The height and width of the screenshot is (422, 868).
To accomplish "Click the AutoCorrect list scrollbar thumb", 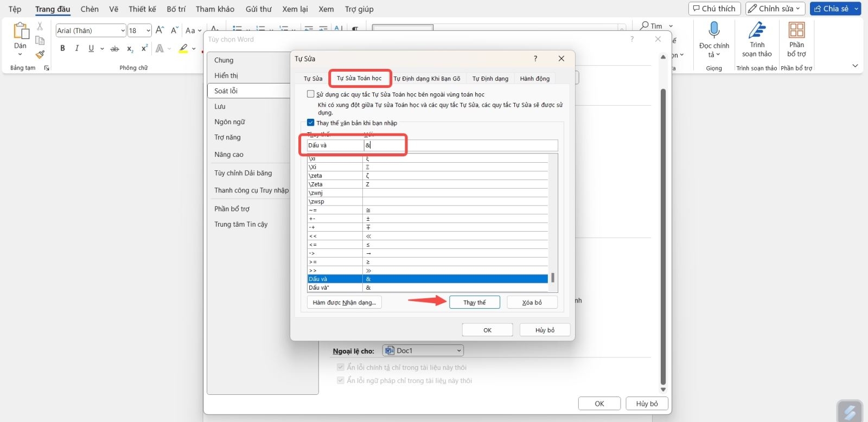I will 553,277.
